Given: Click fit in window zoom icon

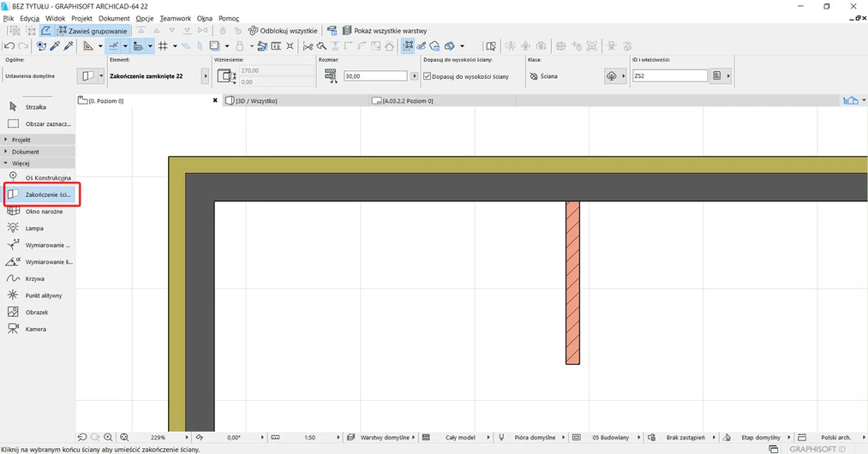Looking at the screenshot, I should [x=124, y=438].
